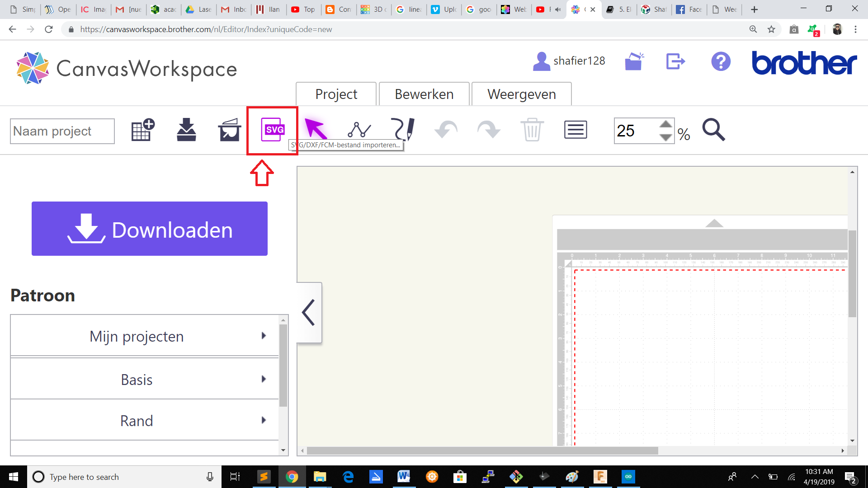Open shafier128 user account
868x488 pixels.
pos(569,61)
